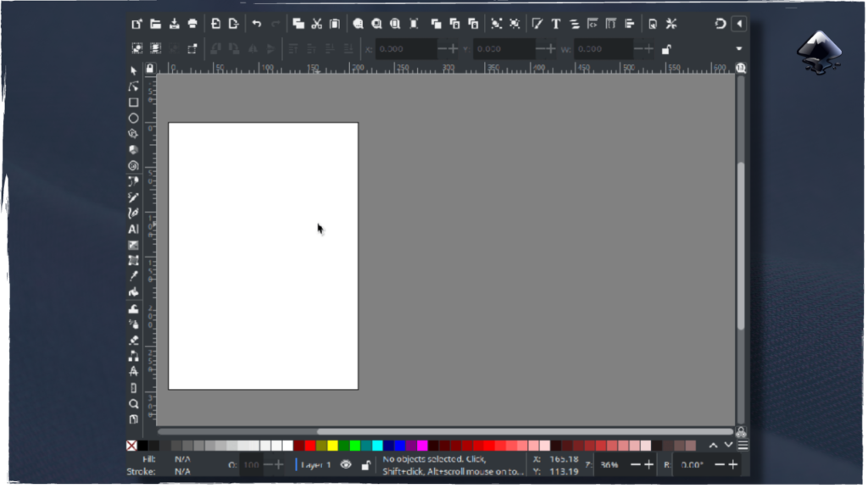Open Inkscape Preferences
The image size is (868, 488).
(x=671, y=24)
